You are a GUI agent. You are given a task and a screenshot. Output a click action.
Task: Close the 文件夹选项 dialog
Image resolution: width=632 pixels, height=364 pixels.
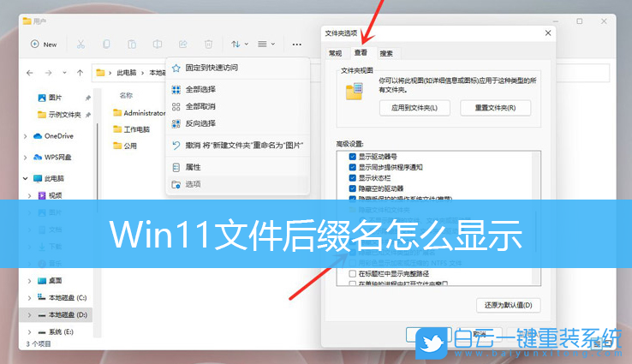548,33
